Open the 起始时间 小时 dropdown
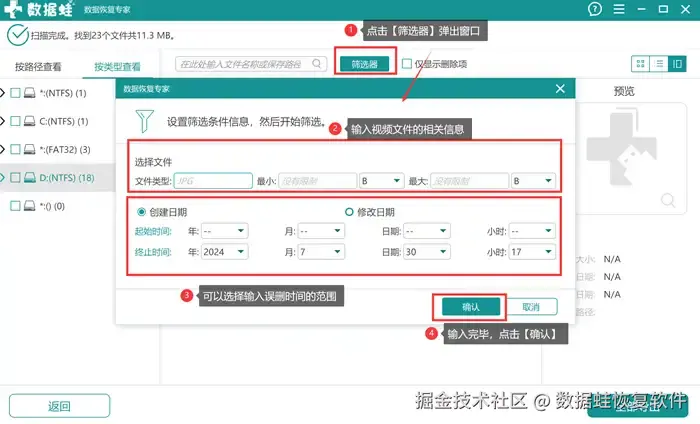The height and width of the screenshot is (424, 700). click(532, 231)
